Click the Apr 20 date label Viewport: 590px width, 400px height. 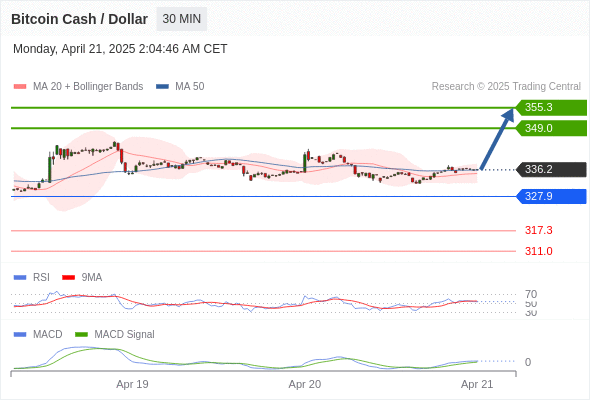point(304,384)
